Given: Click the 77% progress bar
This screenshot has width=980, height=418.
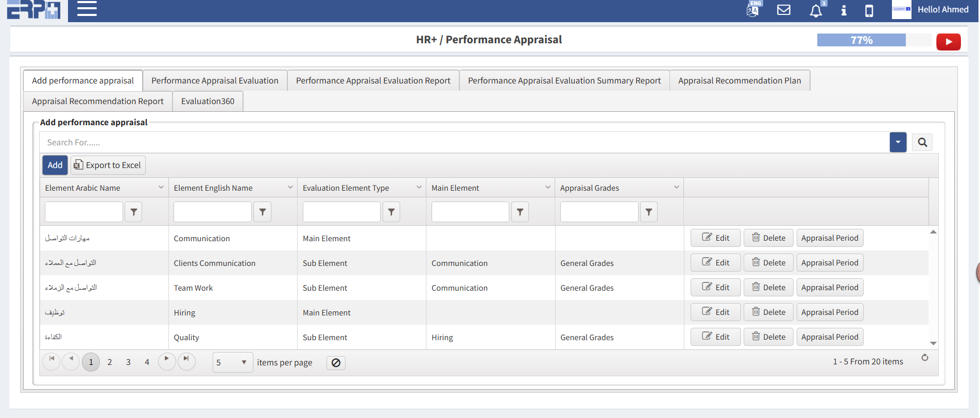Looking at the screenshot, I should [861, 40].
